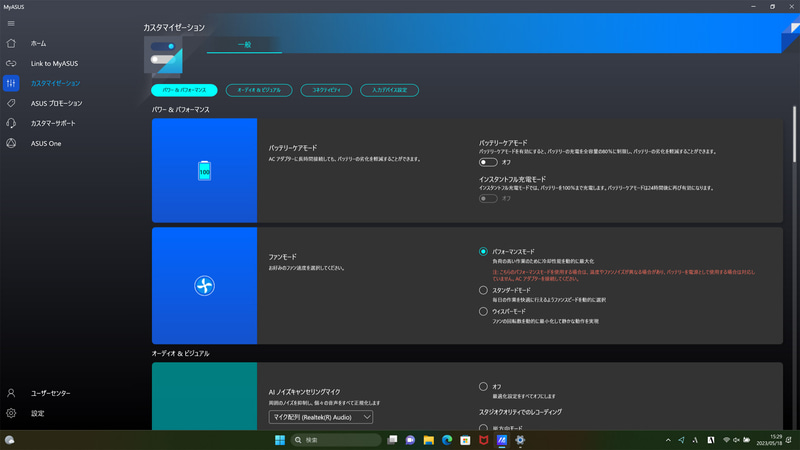
Task: Click the Customer Support headset icon
Action: click(11, 123)
